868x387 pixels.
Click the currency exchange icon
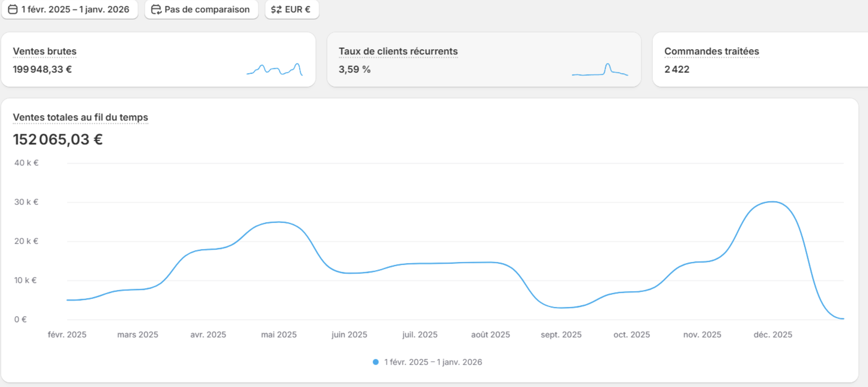pos(276,9)
